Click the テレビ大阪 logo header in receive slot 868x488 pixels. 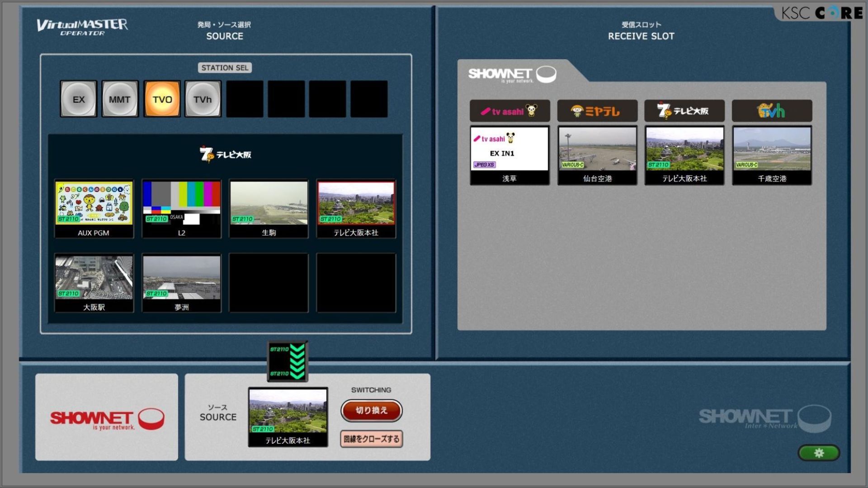click(x=684, y=111)
